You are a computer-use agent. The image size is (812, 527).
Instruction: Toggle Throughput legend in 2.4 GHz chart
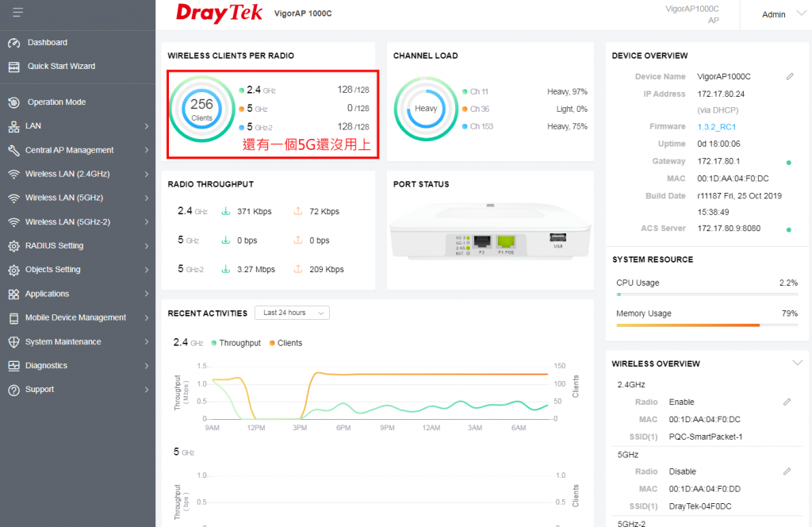point(236,343)
